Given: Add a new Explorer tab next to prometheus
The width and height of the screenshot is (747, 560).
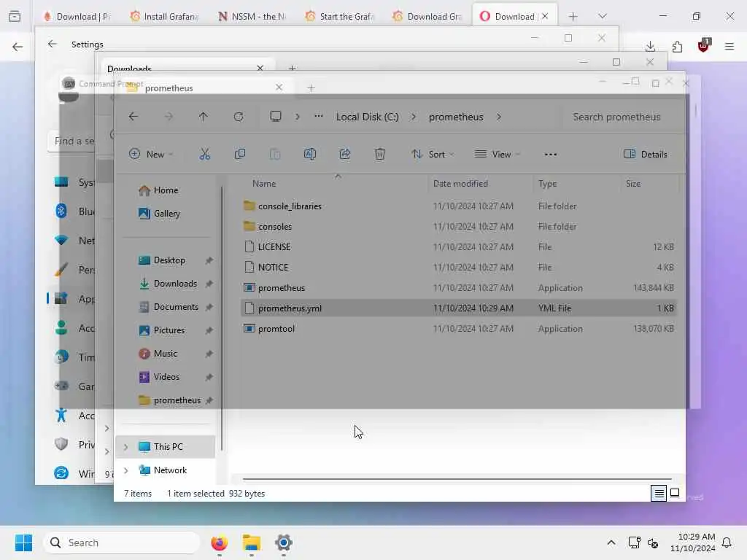Looking at the screenshot, I should pos(311,88).
